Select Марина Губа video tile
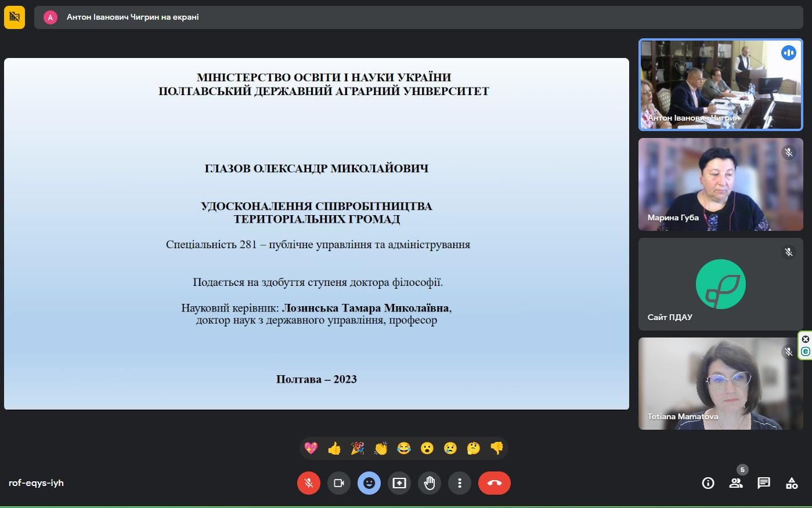This screenshot has width=812, height=508. tap(721, 184)
